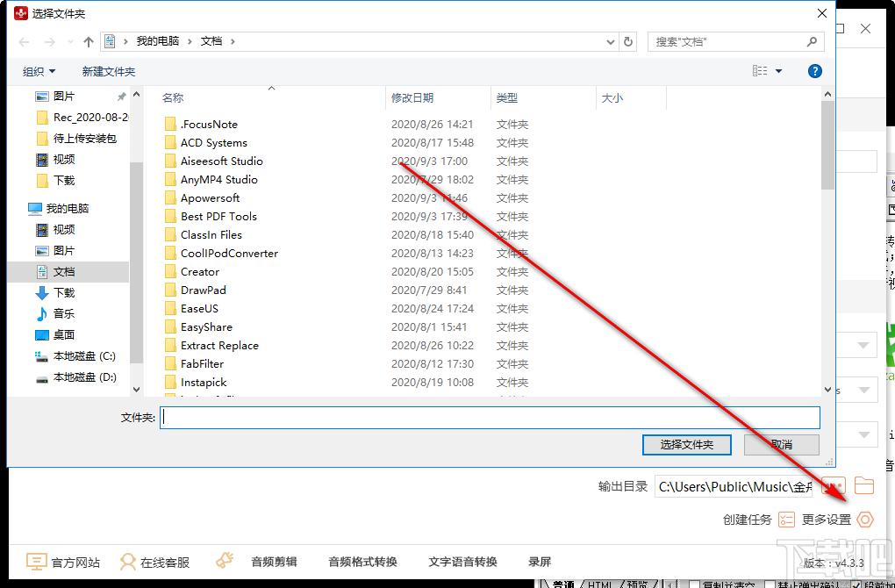This screenshot has width=895, height=588.
Task: Open the view options dropdown arrow
Action: (x=778, y=71)
